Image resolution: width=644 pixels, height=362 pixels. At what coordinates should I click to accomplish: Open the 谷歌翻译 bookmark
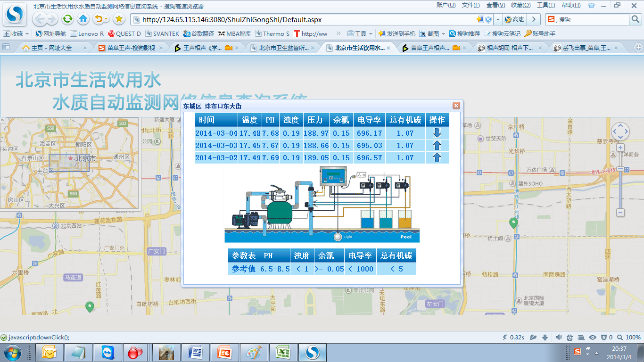click(198, 34)
